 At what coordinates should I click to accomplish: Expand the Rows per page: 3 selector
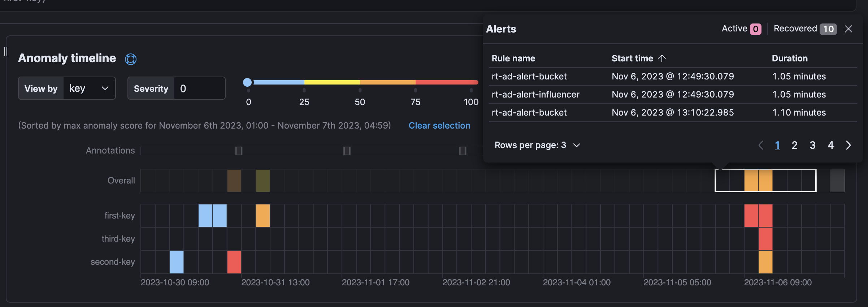(537, 145)
